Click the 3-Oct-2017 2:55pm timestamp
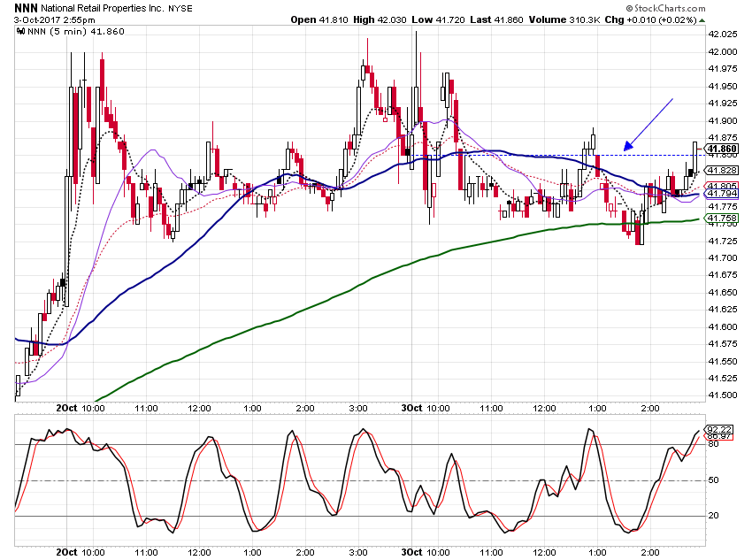 (54, 20)
